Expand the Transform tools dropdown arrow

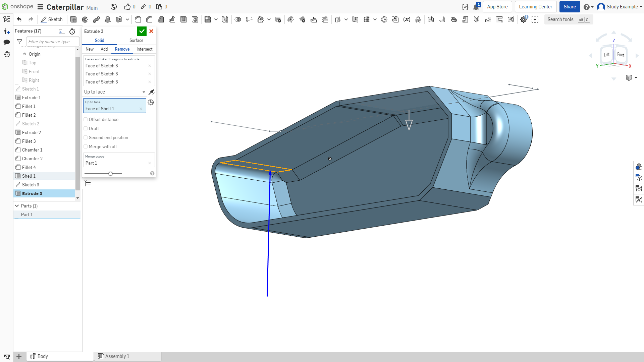(269, 19)
